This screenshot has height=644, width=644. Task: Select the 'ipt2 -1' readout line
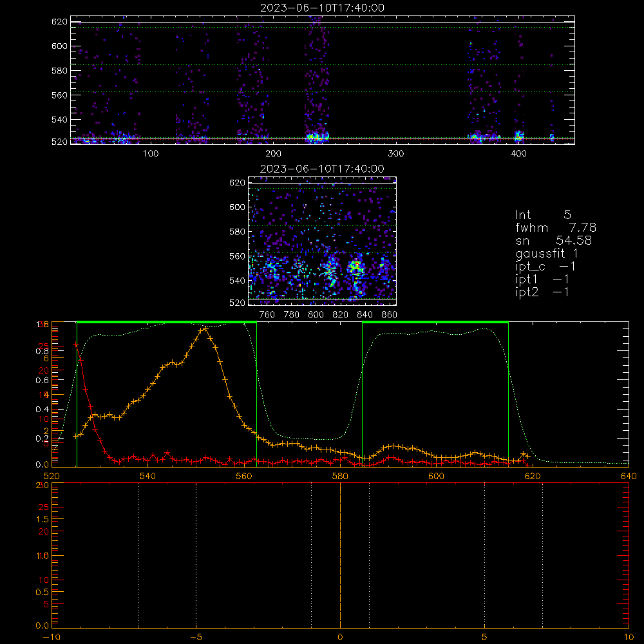click(x=542, y=292)
